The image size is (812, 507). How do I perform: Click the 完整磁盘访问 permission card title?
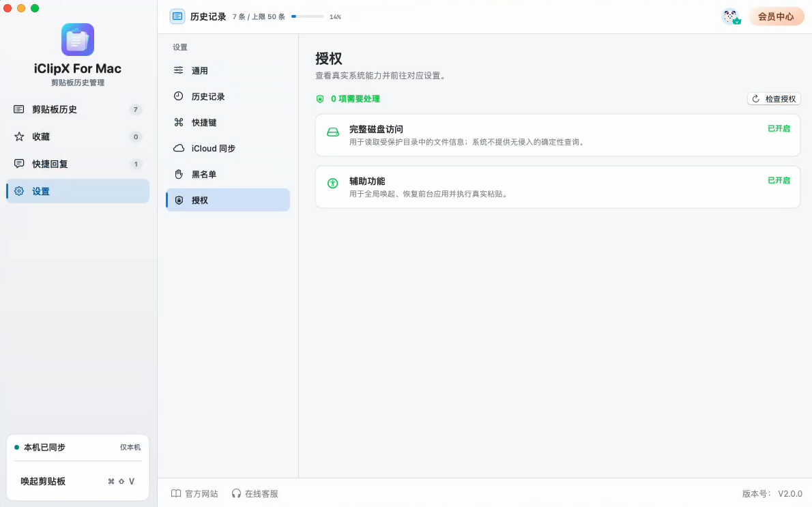[x=376, y=130]
